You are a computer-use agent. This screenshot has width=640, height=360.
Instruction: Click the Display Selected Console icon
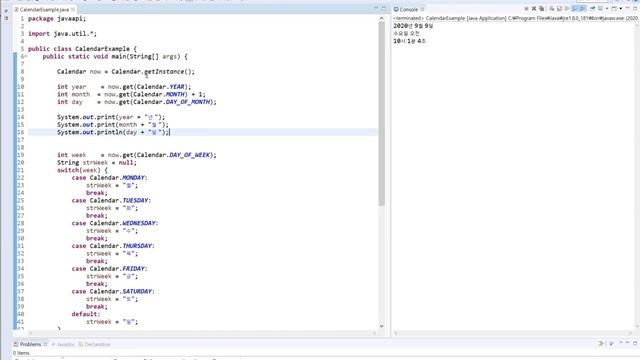point(600,9)
